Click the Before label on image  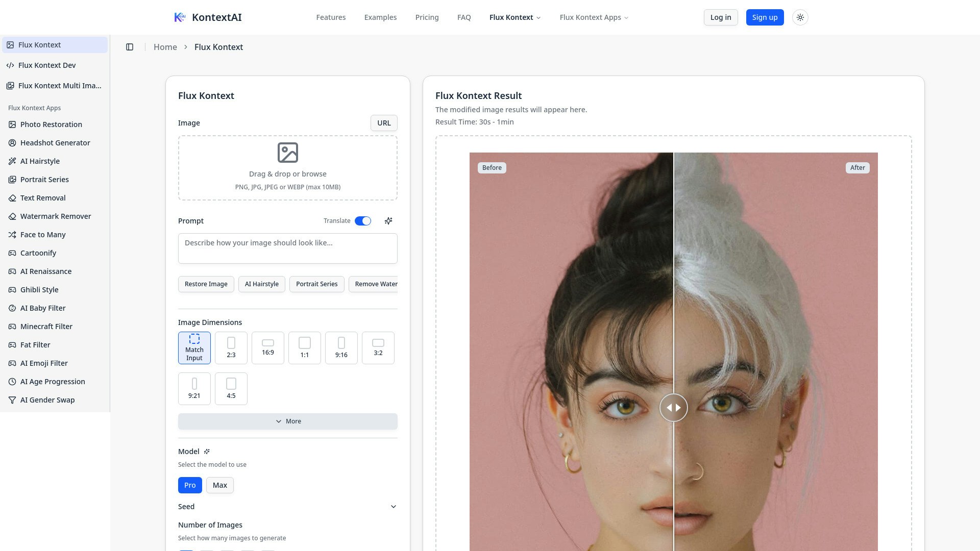[x=492, y=168]
